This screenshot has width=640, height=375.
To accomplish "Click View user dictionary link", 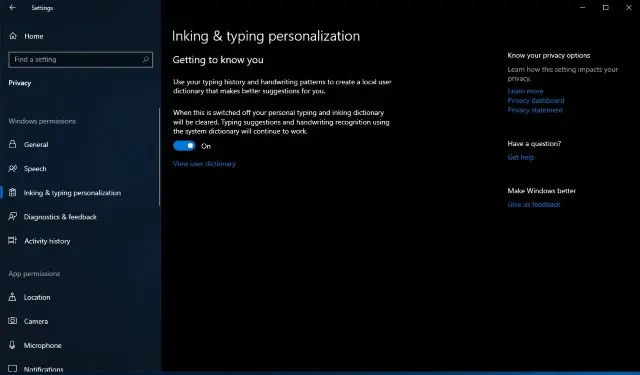I will 204,164.
